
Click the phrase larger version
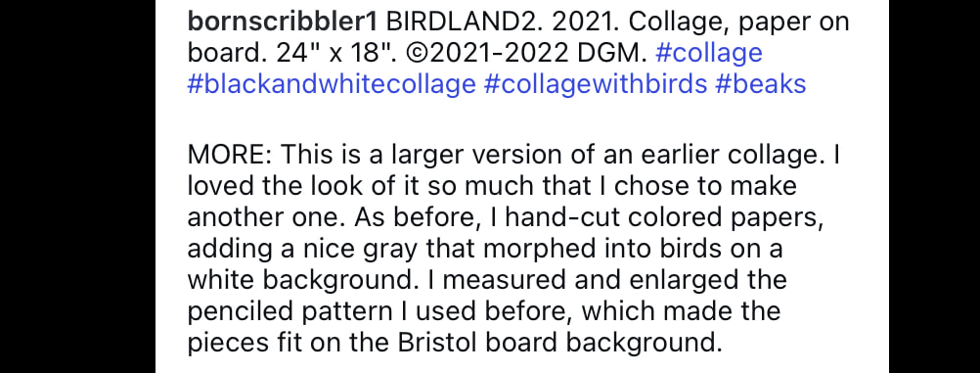pos(477,156)
